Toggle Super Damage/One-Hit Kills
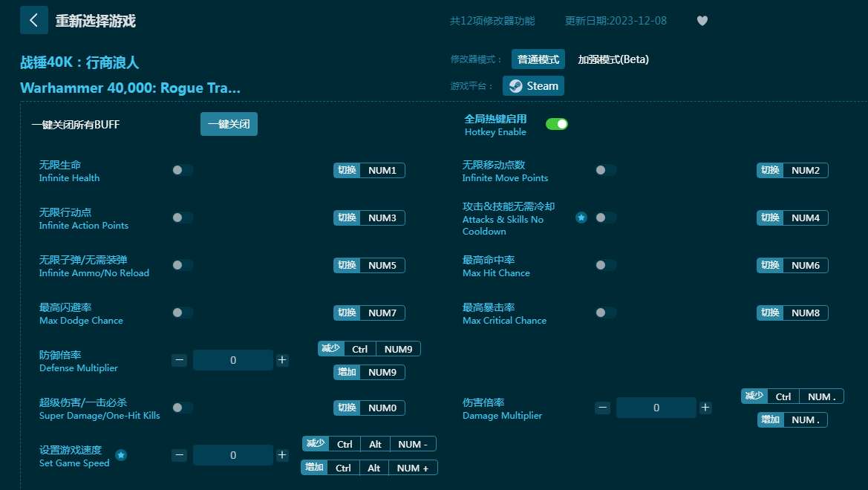 coord(183,408)
